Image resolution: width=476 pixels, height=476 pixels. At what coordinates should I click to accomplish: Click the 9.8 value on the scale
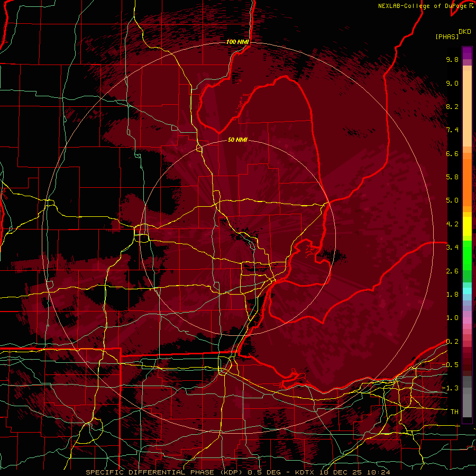point(452,59)
